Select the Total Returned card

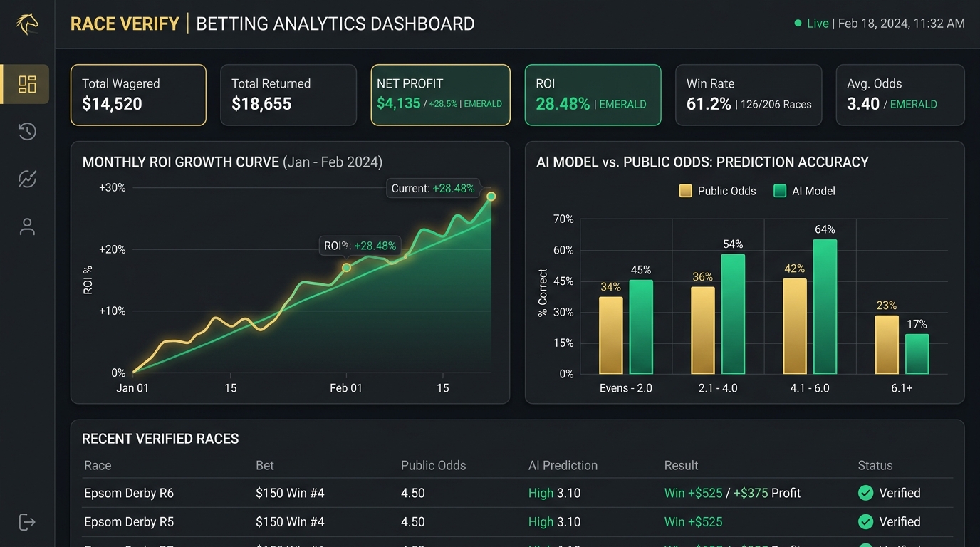pyautogui.click(x=288, y=95)
